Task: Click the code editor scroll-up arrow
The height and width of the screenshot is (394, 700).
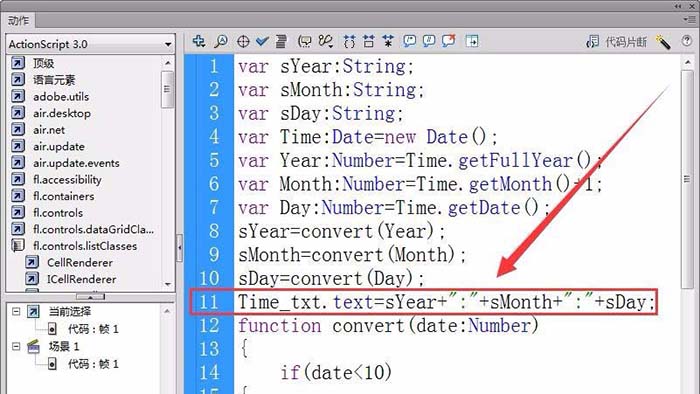Action: [687, 62]
